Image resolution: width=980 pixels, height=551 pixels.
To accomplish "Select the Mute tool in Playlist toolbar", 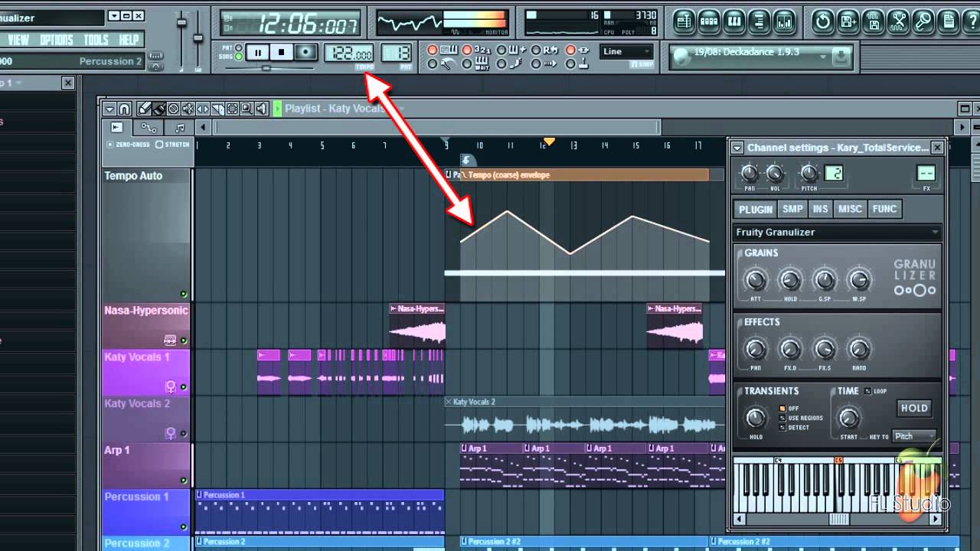I will point(188,109).
